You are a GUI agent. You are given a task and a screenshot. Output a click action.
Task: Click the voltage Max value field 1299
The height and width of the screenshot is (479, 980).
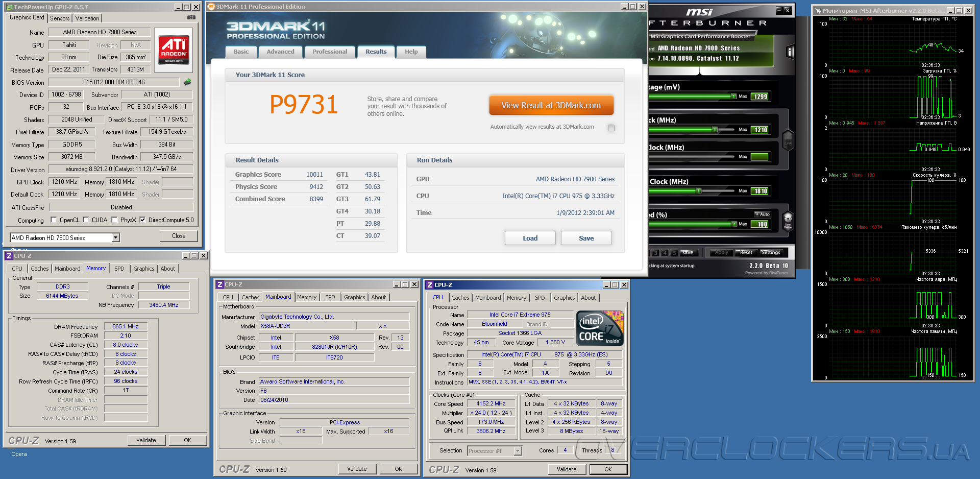(760, 97)
